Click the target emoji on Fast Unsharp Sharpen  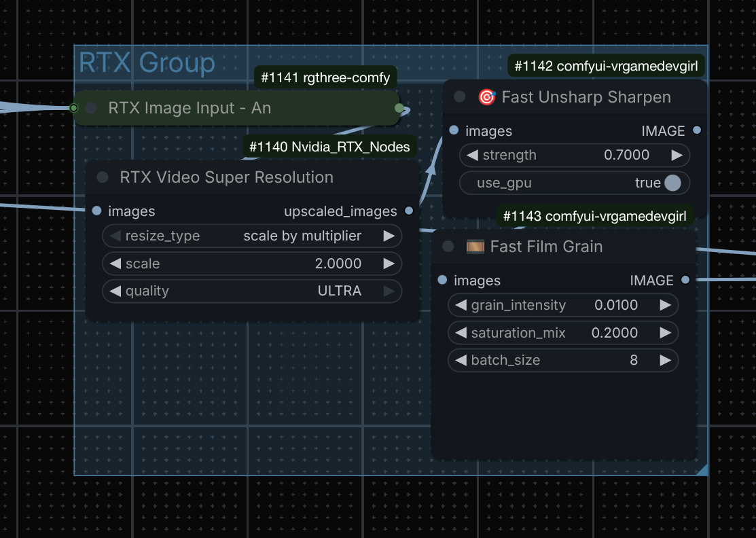[x=487, y=97]
